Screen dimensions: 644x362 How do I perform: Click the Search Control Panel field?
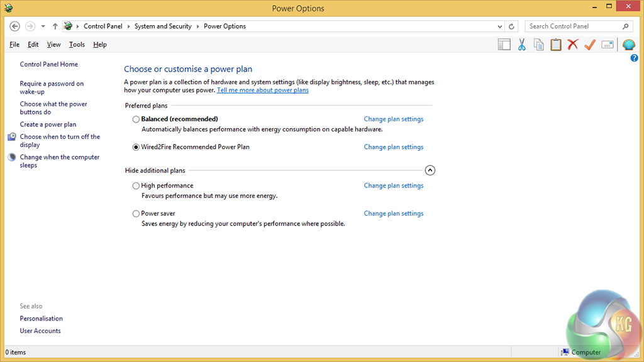572,26
